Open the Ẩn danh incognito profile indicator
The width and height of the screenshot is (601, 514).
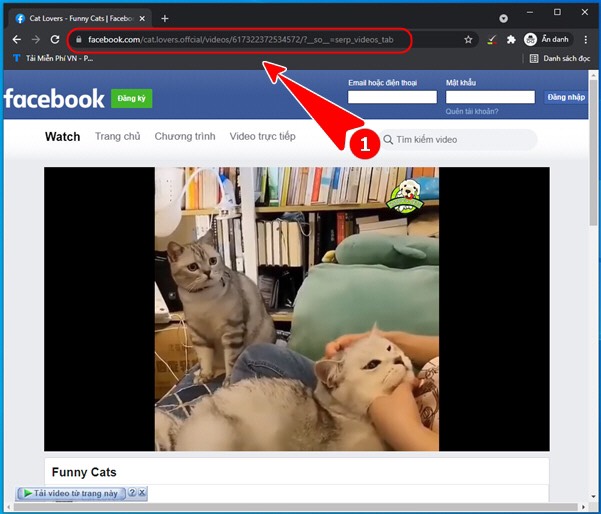pos(547,39)
